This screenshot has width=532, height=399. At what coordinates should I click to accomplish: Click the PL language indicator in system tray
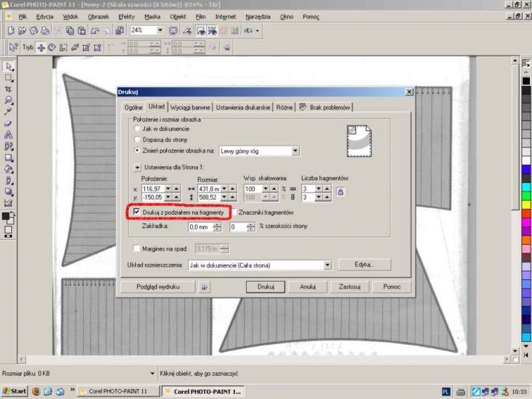point(446,392)
